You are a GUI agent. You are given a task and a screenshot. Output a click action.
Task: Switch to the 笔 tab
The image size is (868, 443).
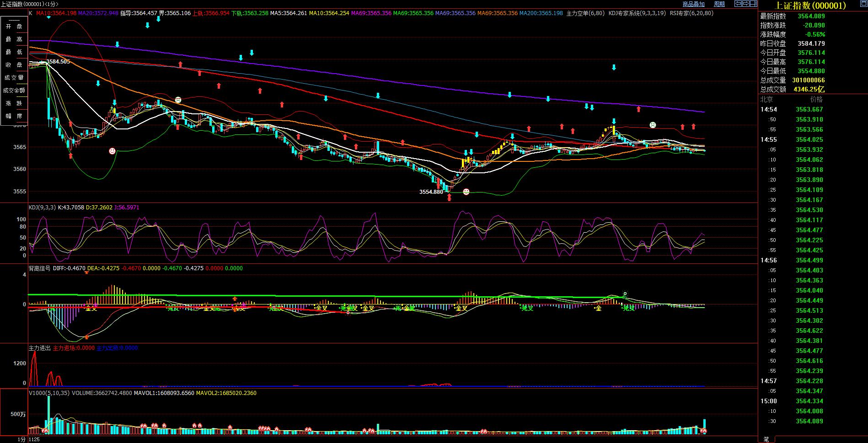[x=766, y=439]
